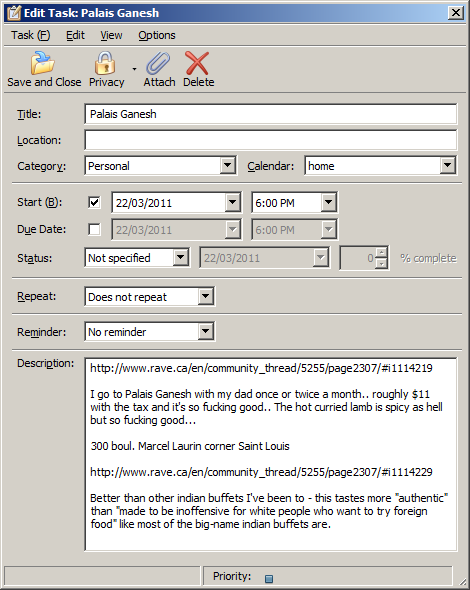Open the View menu
Viewport: 470px width, 590px height.
tap(111, 35)
